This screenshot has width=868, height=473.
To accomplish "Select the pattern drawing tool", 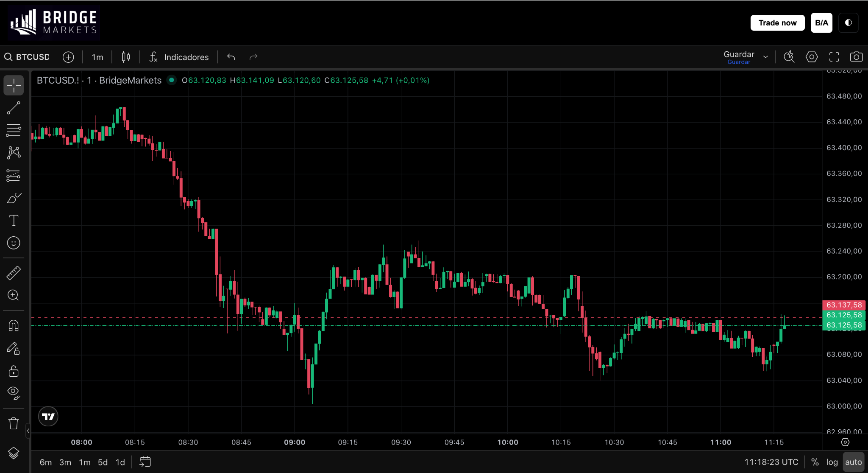I will tap(14, 153).
